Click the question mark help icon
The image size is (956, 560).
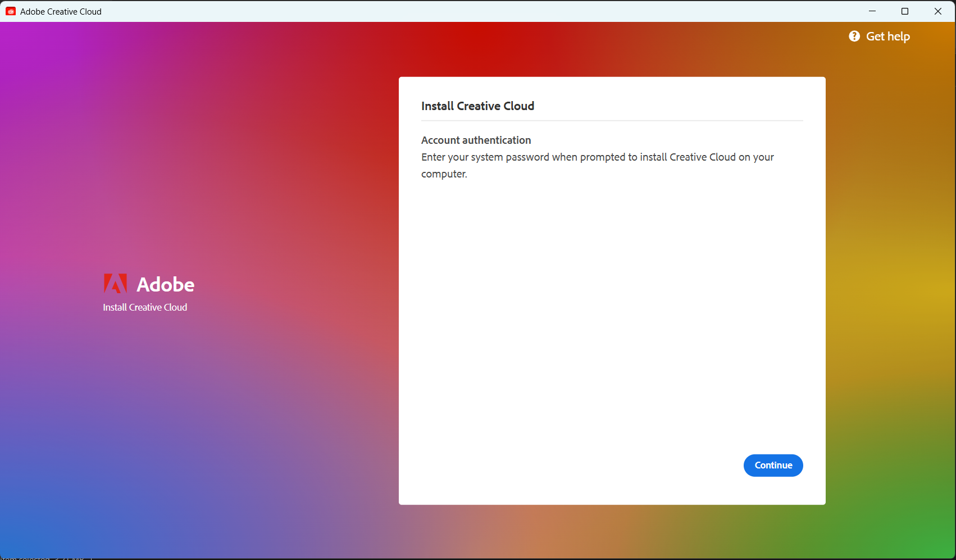[x=854, y=35]
